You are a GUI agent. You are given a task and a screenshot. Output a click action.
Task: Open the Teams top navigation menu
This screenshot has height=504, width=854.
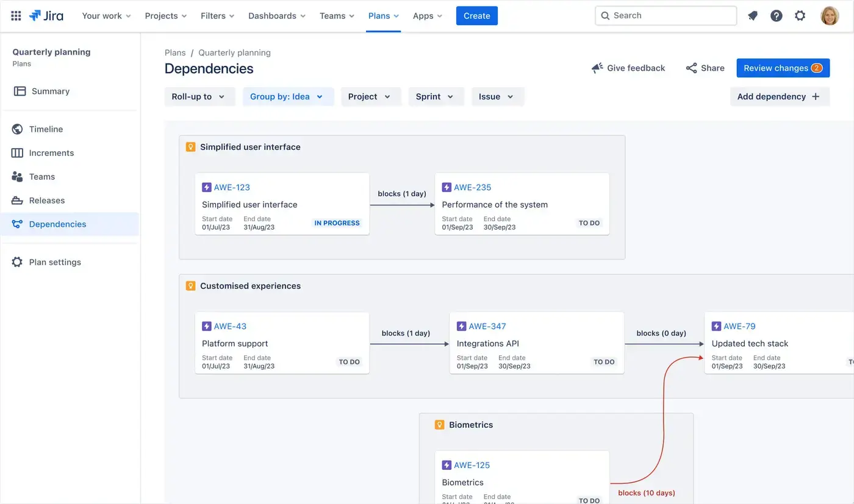[337, 16]
